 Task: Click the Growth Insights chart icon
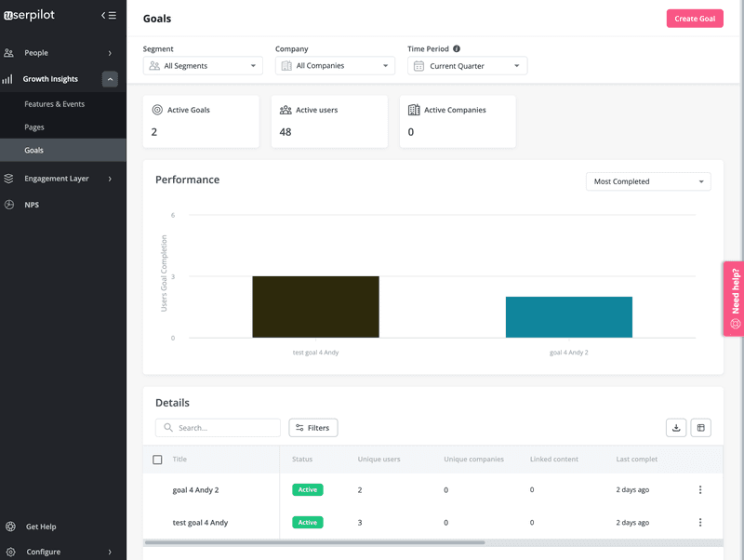(x=9, y=78)
